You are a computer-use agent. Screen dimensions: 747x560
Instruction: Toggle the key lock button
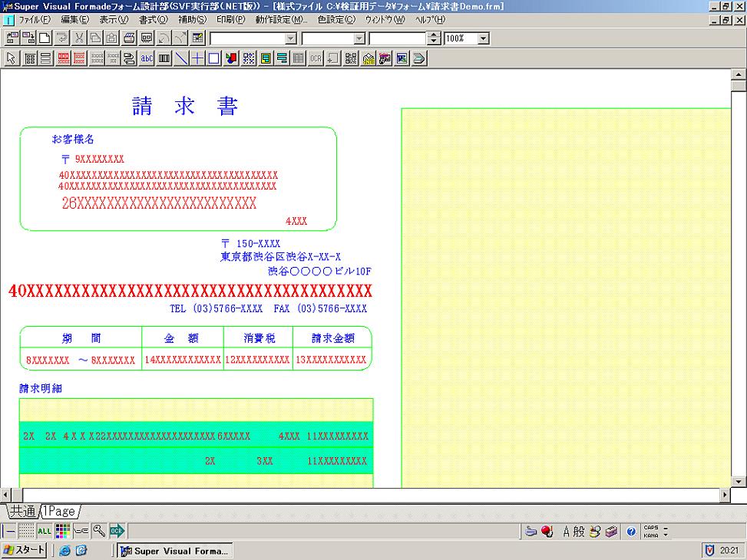tap(98, 530)
